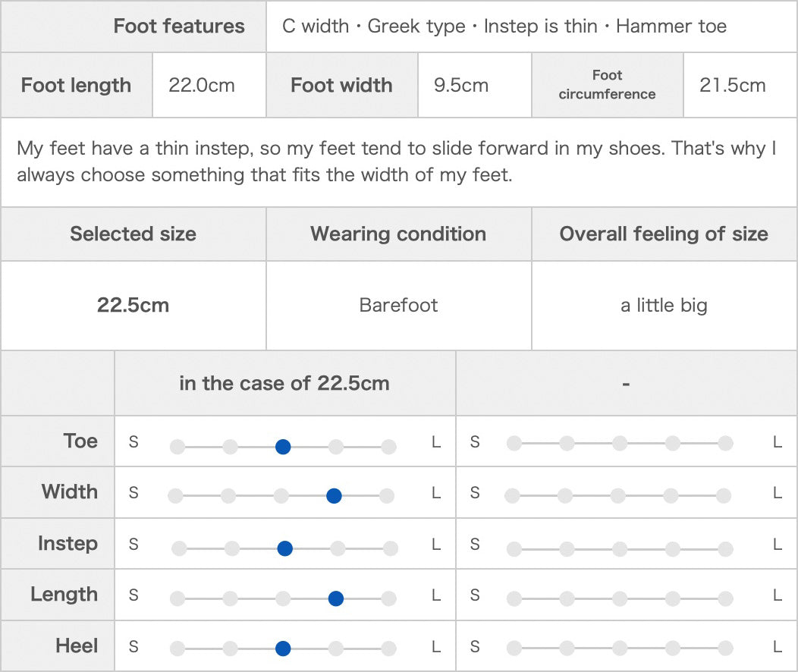Click the largest dot on Heel scale

(389, 648)
